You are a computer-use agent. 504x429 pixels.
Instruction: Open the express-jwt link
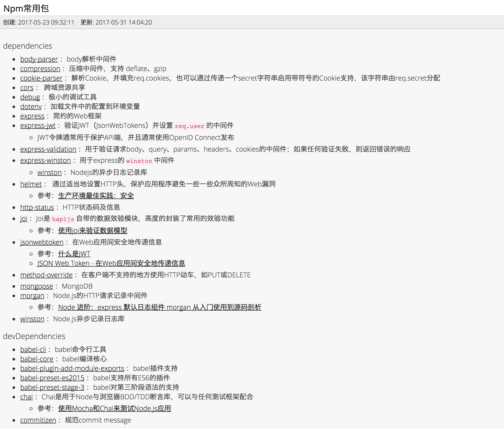[38, 126]
